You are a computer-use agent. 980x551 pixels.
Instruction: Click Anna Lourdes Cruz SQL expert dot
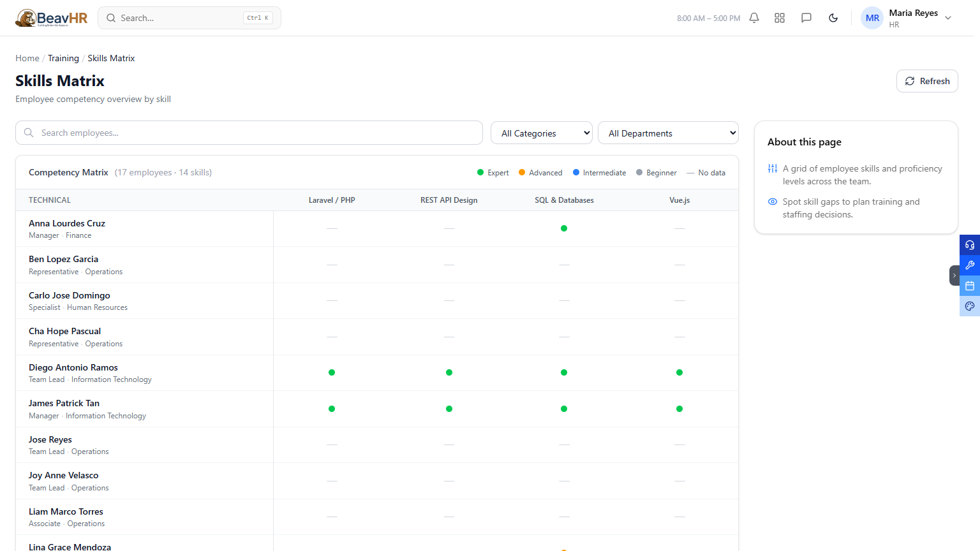click(x=564, y=228)
